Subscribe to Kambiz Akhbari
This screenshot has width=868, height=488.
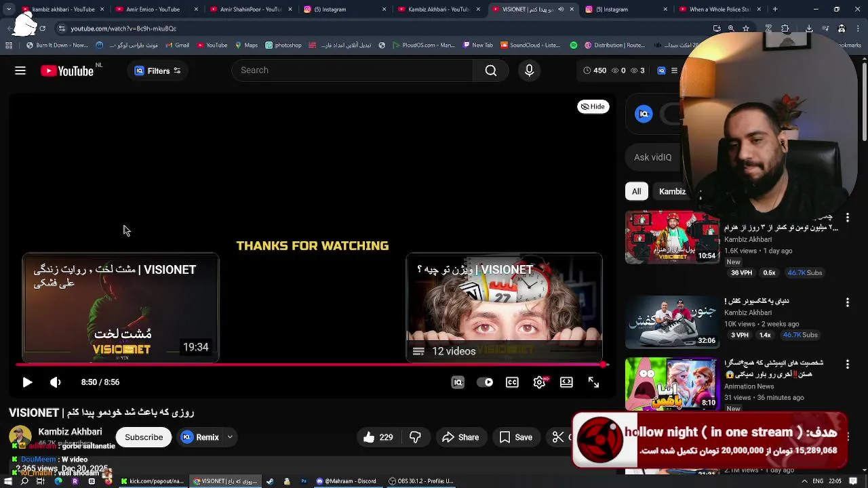pyautogui.click(x=144, y=437)
